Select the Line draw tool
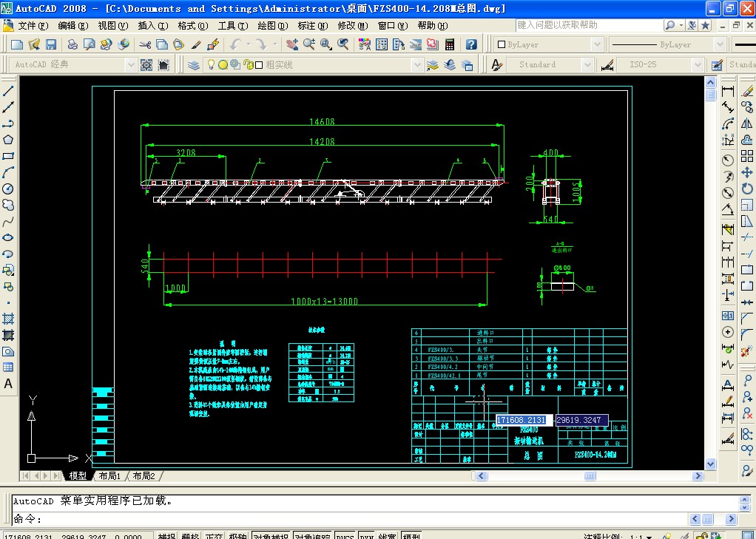The image size is (756, 539). [x=9, y=91]
